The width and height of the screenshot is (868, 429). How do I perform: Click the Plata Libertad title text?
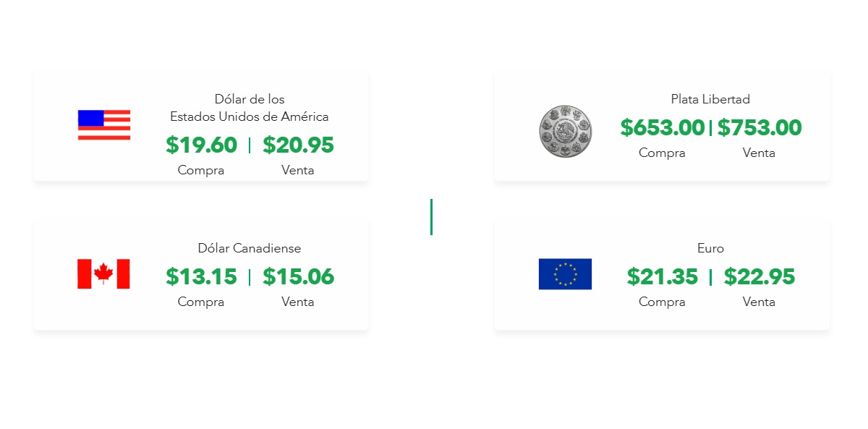tap(710, 99)
